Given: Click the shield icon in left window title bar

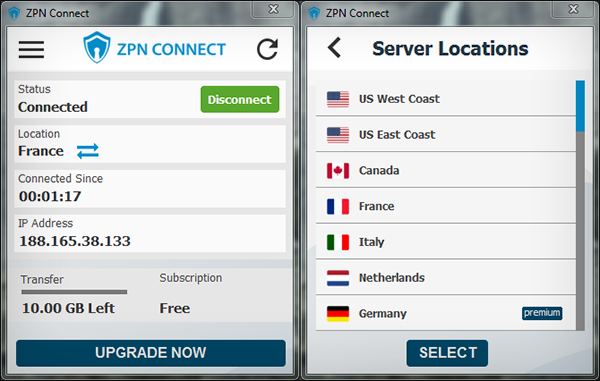Looking at the screenshot, I should coord(14,13).
